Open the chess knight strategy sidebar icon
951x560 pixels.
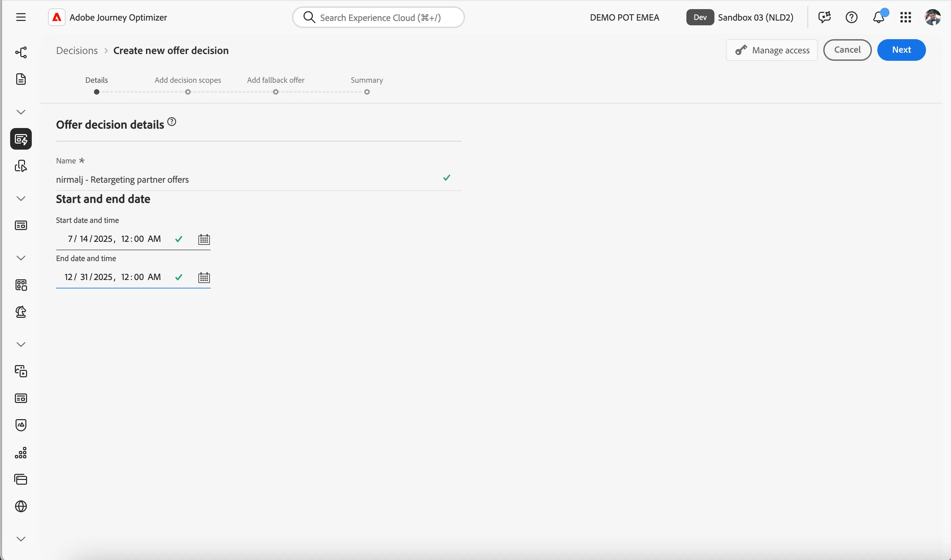click(21, 312)
